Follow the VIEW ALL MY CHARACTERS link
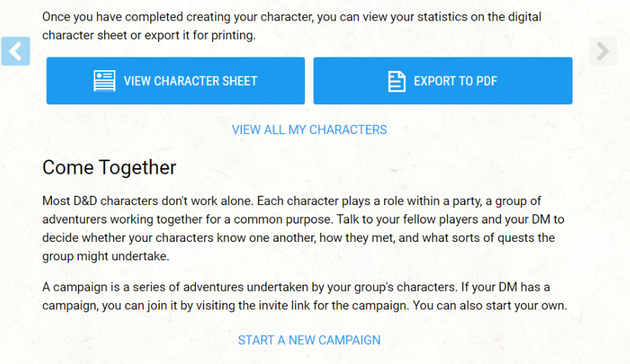This screenshot has width=630, height=364. (x=309, y=130)
